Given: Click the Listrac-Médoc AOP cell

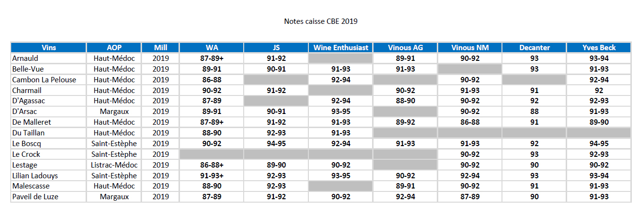Looking at the screenshot, I should [x=114, y=165].
